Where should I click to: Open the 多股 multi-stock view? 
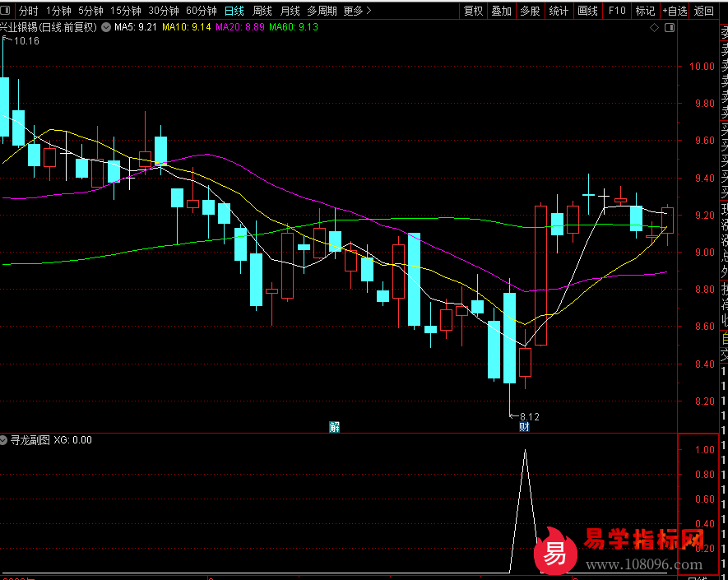530,11
